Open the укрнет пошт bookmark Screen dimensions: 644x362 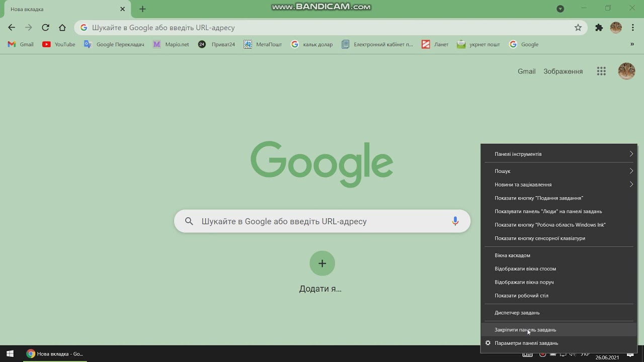[x=478, y=44]
